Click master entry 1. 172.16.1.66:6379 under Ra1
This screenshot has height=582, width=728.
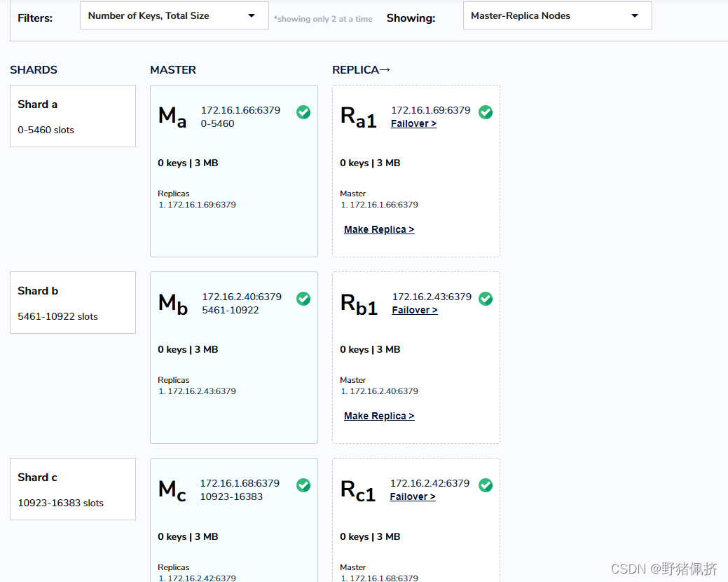tap(379, 204)
